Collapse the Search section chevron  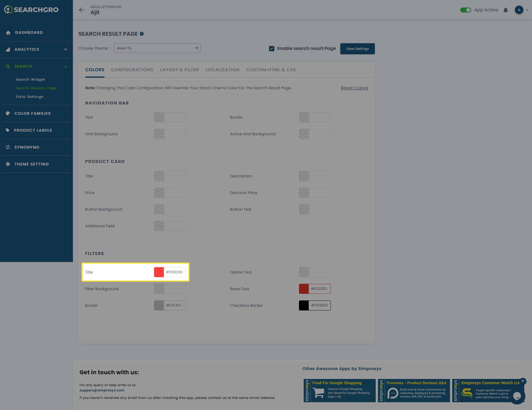coord(66,67)
